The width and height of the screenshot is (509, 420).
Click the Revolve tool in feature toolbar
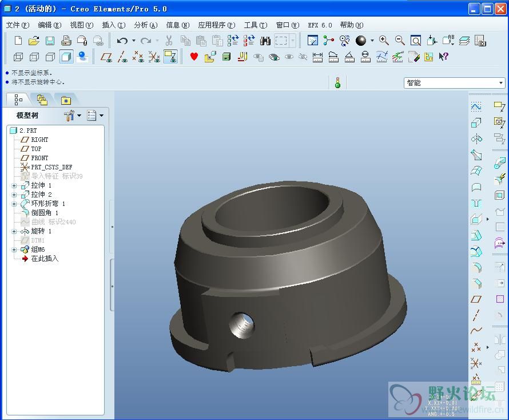pos(476,139)
